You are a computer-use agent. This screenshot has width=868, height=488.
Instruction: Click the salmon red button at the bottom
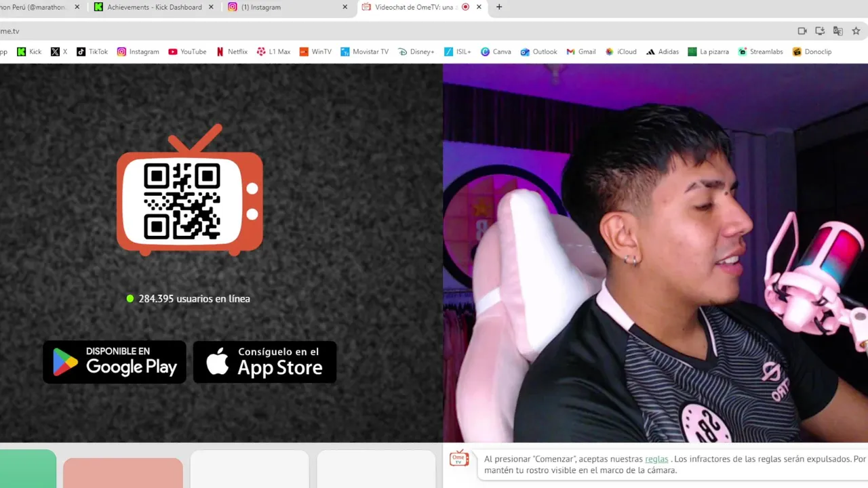pos(123,473)
